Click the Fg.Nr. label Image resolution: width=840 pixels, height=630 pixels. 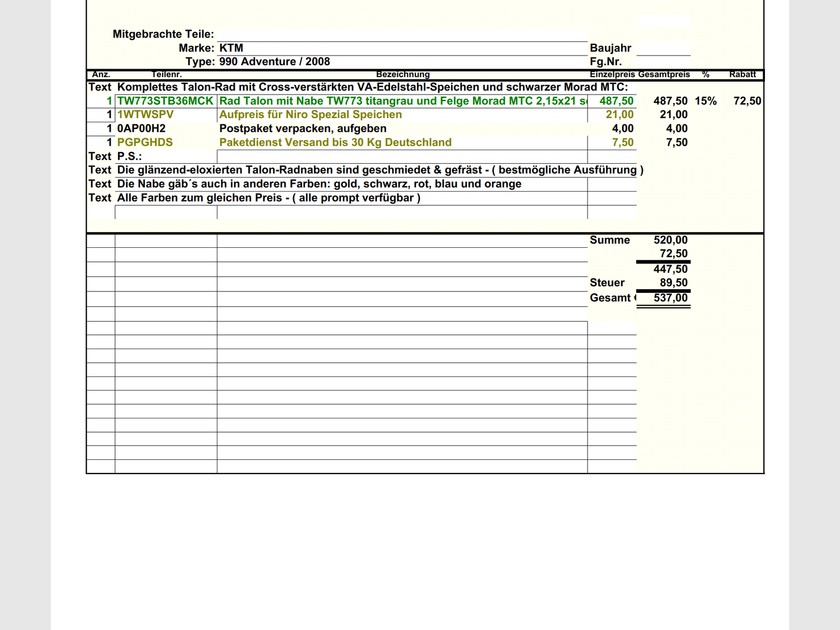tap(605, 61)
